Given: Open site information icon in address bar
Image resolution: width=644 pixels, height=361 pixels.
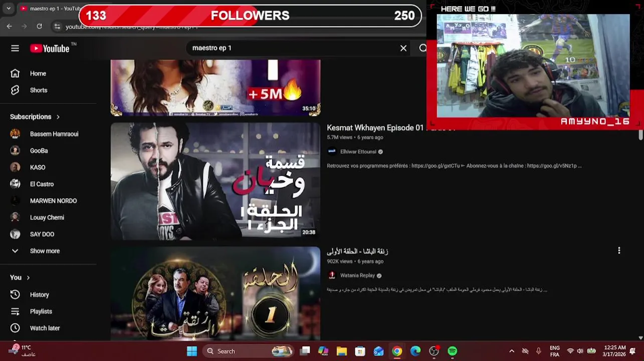Looking at the screenshot, I should coord(57,27).
